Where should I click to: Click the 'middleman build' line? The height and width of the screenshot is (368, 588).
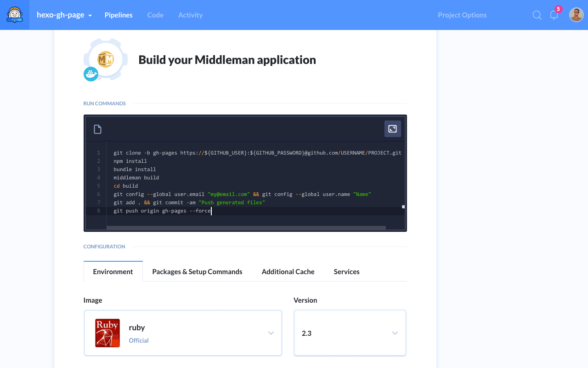click(x=136, y=178)
